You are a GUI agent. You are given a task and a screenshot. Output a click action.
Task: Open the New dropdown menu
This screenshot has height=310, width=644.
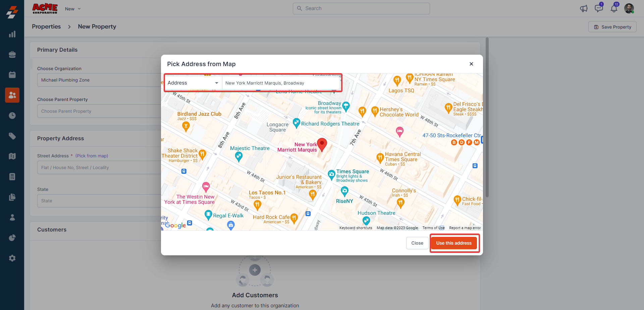[73, 9]
